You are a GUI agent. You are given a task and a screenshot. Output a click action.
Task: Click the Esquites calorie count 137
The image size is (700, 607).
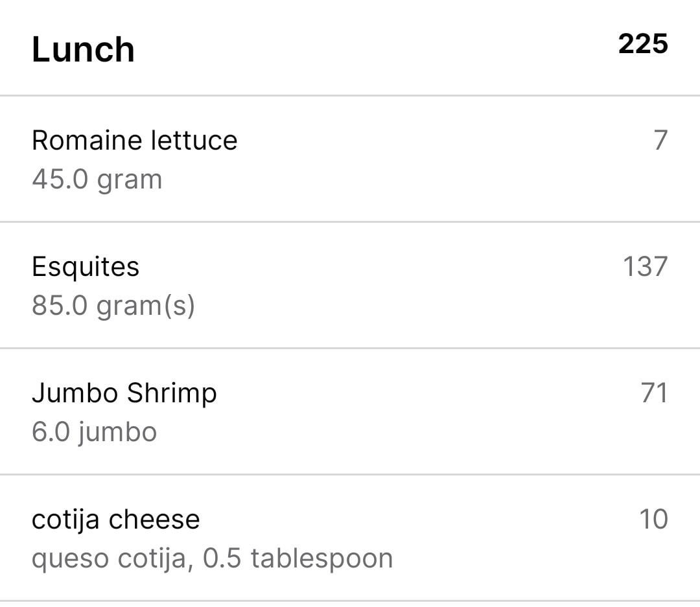(646, 266)
